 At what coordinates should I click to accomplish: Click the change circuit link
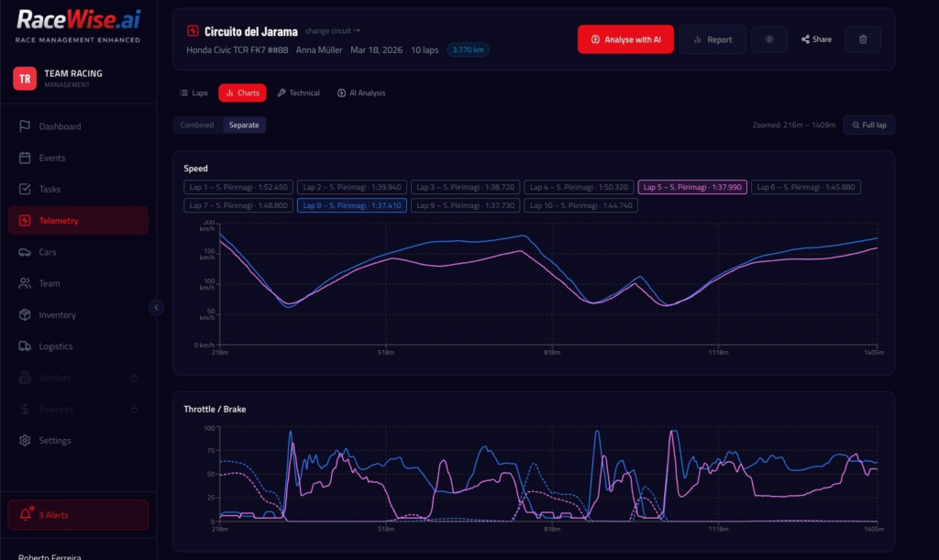pos(333,31)
